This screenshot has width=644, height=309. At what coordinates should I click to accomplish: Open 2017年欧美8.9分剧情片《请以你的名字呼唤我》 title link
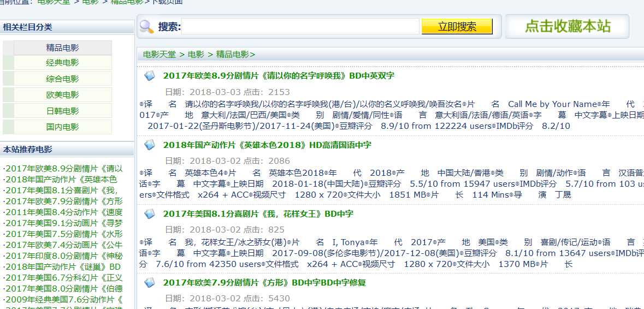pyautogui.click(x=279, y=76)
